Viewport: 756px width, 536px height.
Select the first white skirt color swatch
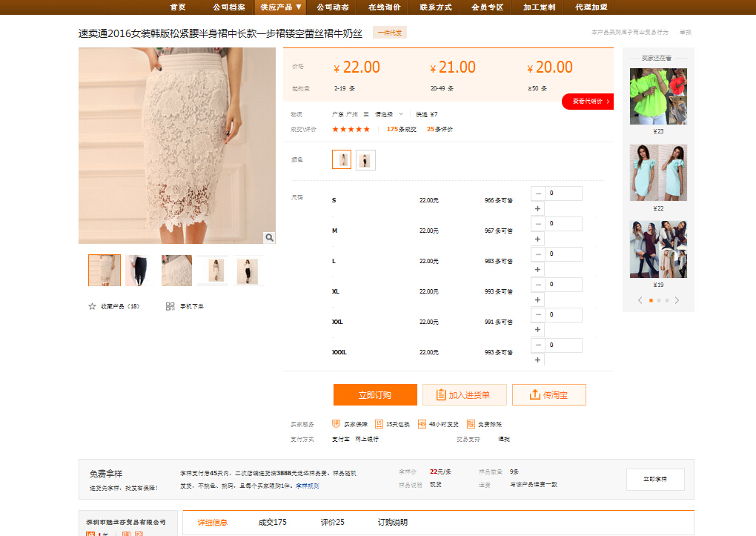[342, 159]
